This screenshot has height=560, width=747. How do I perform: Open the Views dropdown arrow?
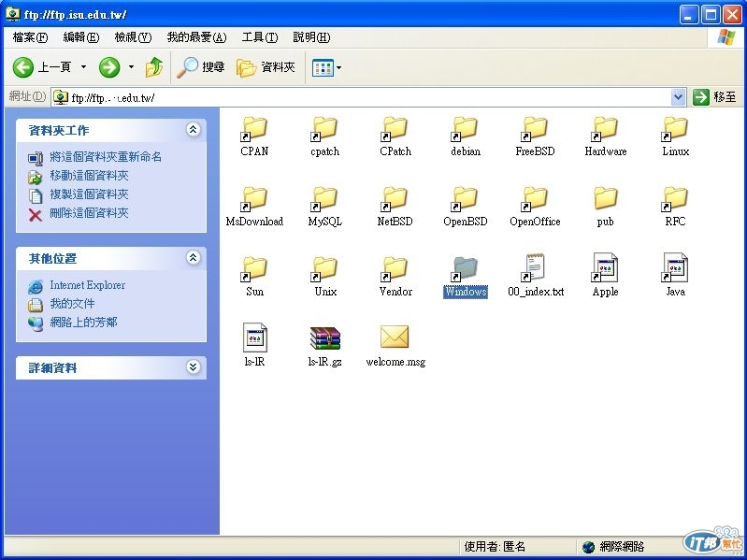(338, 67)
